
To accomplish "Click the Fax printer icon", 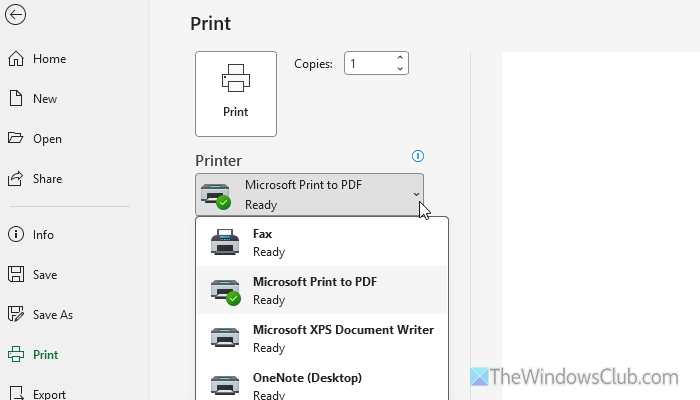I will (225, 242).
